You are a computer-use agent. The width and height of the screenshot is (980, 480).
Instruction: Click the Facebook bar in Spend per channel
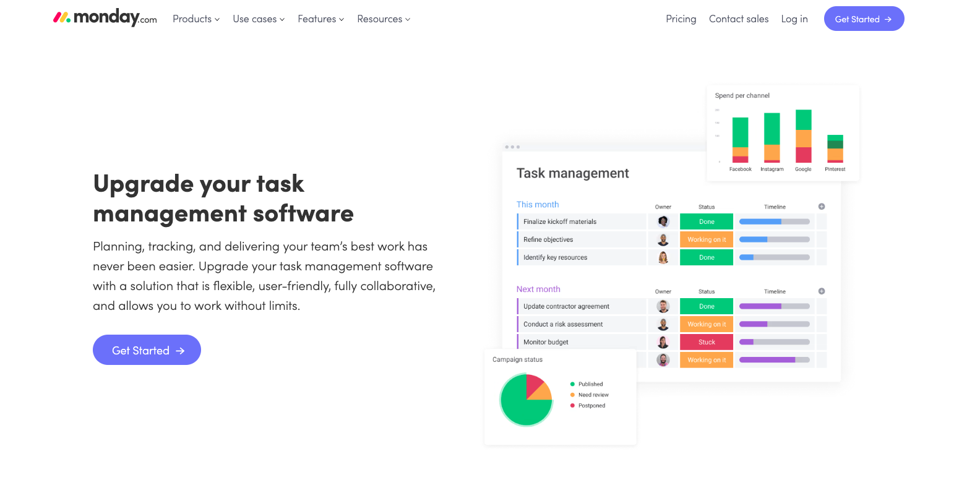tap(741, 140)
